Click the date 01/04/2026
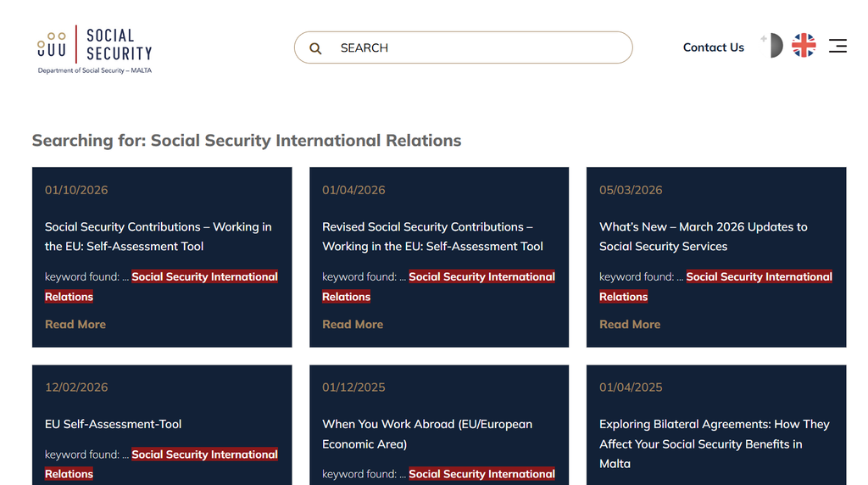The width and height of the screenshot is (868, 485). point(353,190)
